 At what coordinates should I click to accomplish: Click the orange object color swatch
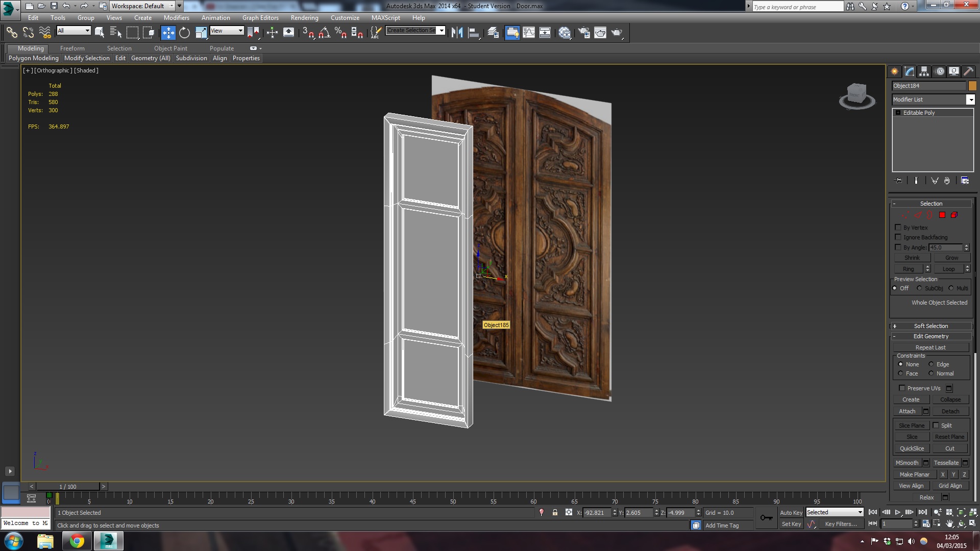(x=972, y=86)
